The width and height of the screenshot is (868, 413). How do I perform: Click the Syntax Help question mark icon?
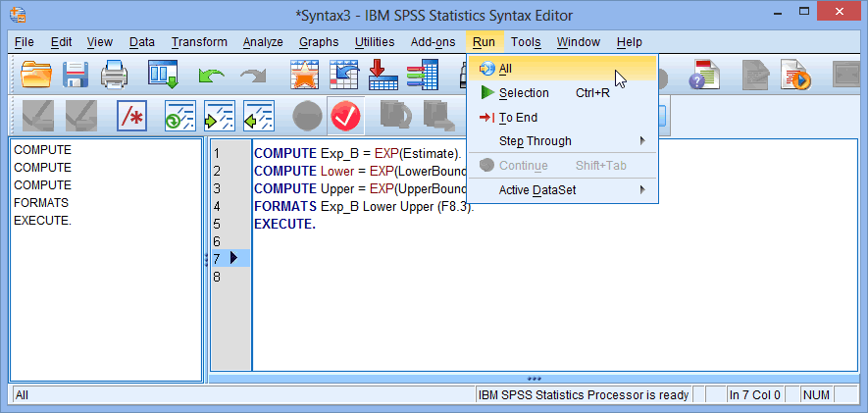click(x=704, y=75)
